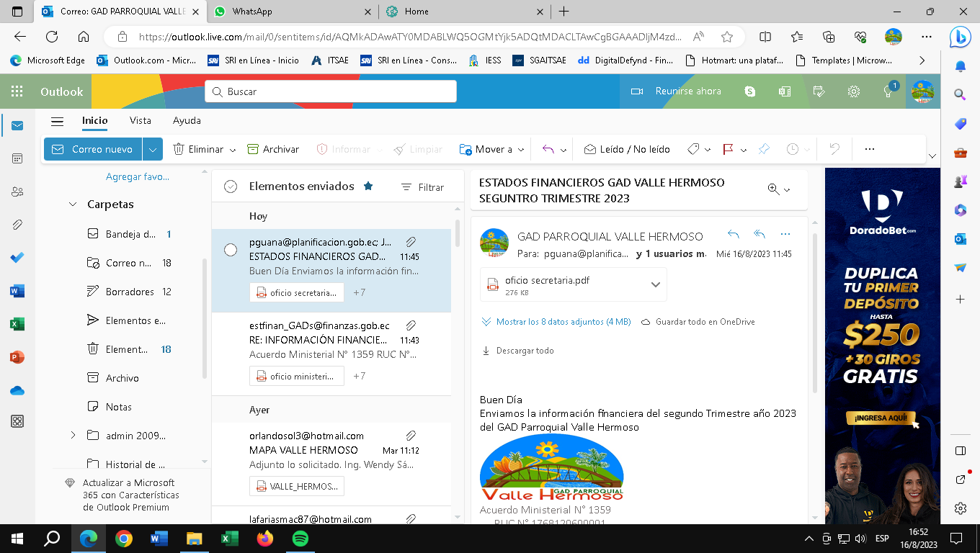Viewport: 980px width, 553px height.
Task: Open the Correo nuevo dropdown arrow
Action: click(152, 149)
